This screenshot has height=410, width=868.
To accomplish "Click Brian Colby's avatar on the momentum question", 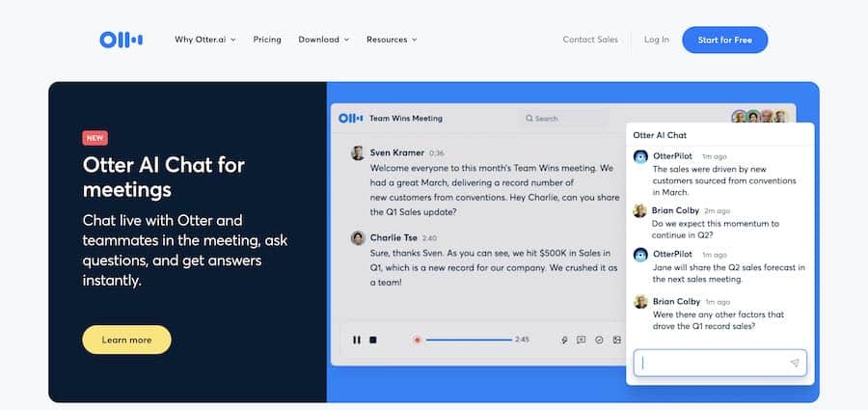I will [640, 211].
